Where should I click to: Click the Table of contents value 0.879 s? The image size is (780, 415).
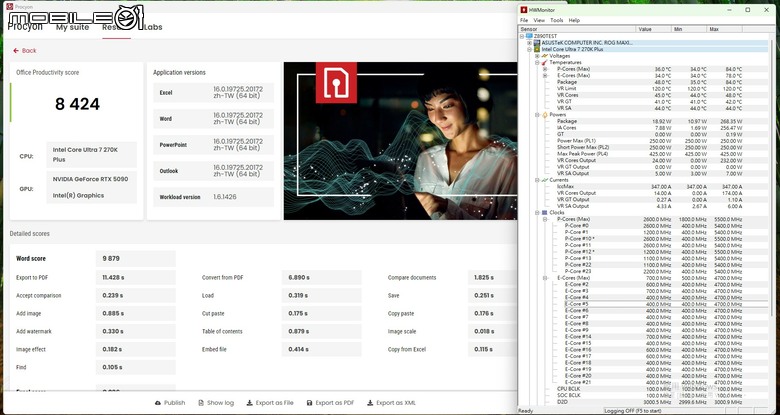click(321, 331)
